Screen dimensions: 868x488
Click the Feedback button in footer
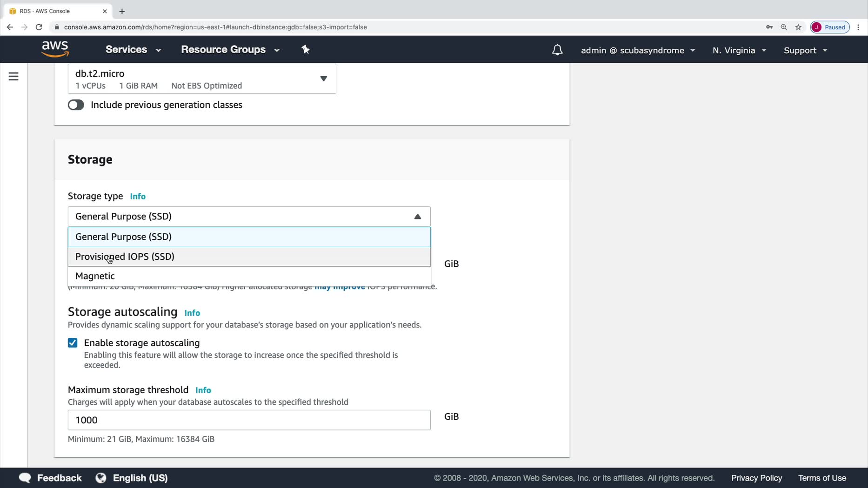pos(50,478)
